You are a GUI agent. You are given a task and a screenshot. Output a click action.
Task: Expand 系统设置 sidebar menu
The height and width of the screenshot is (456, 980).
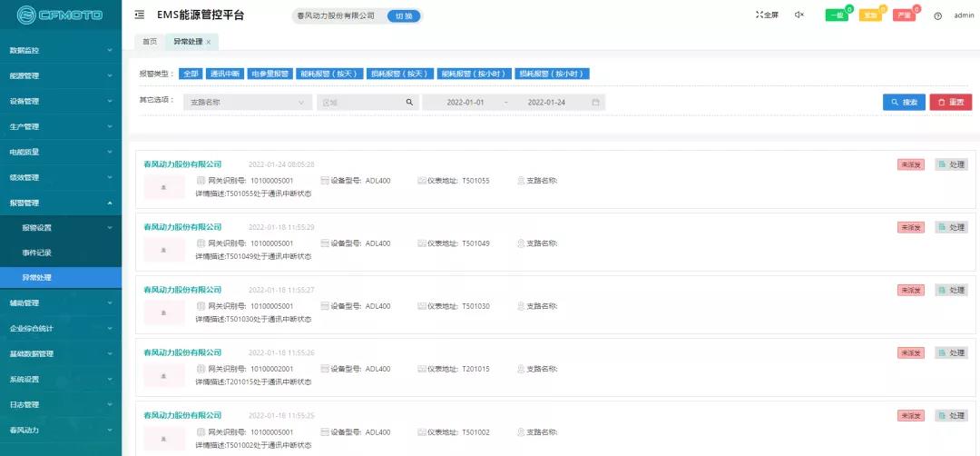pos(61,379)
